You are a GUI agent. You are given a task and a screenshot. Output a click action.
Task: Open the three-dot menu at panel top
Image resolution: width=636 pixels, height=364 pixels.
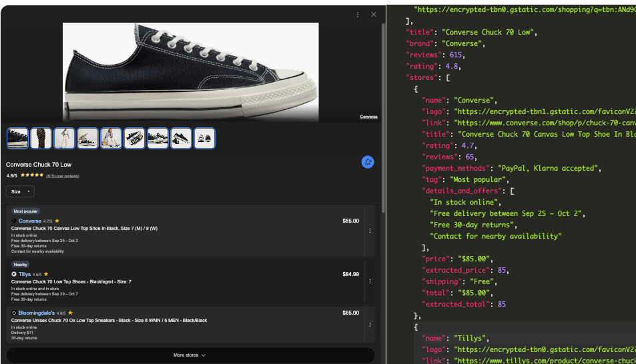[x=357, y=15]
